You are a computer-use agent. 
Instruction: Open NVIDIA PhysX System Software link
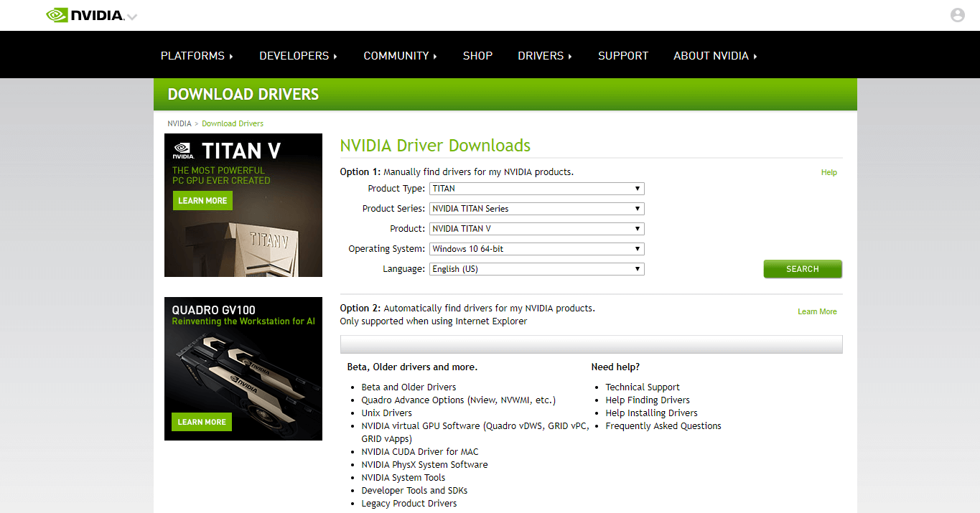424,464
